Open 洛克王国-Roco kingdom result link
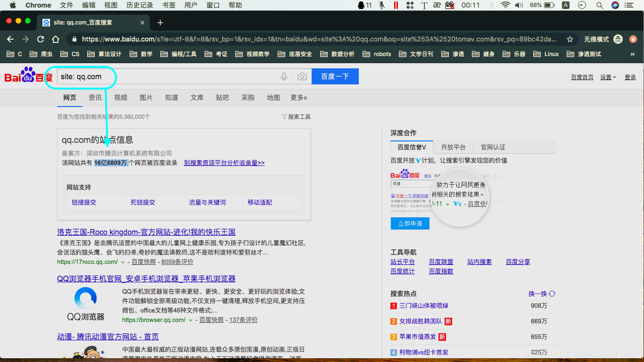 click(x=146, y=232)
